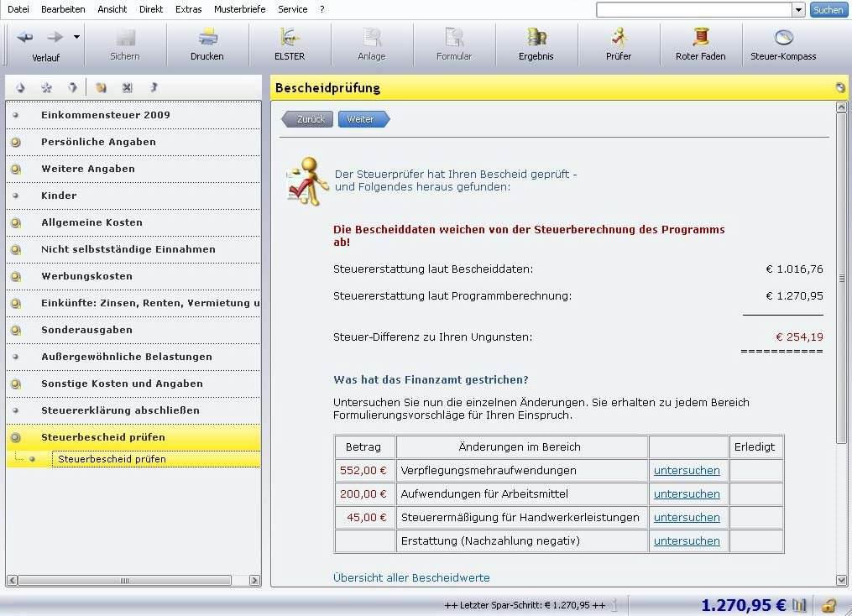852x616 pixels.
Task: Open Übersicht aller Bescheidwerte link
Action: tap(411, 577)
